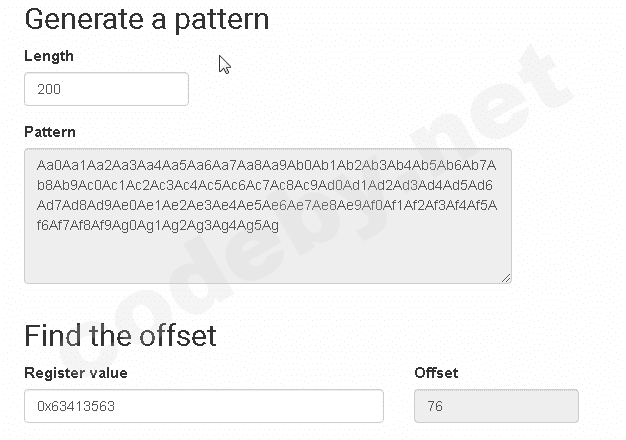Click the Register value label
Image resolution: width=626 pixels, height=440 pixels.
(76, 373)
